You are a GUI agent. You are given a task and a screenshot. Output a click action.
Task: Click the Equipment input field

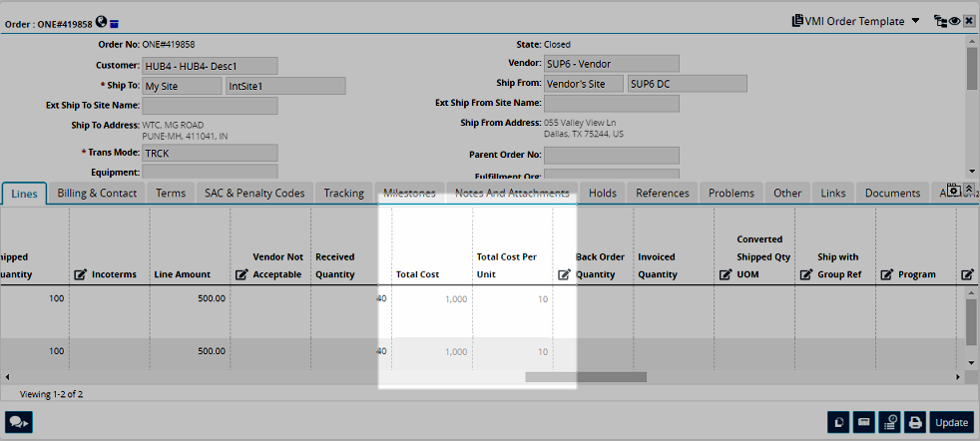[x=210, y=172]
